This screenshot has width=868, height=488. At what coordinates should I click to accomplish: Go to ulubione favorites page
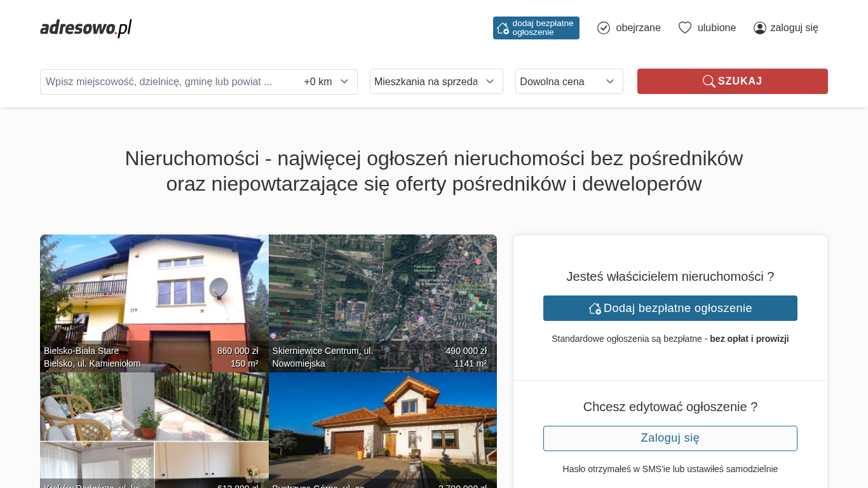point(717,28)
